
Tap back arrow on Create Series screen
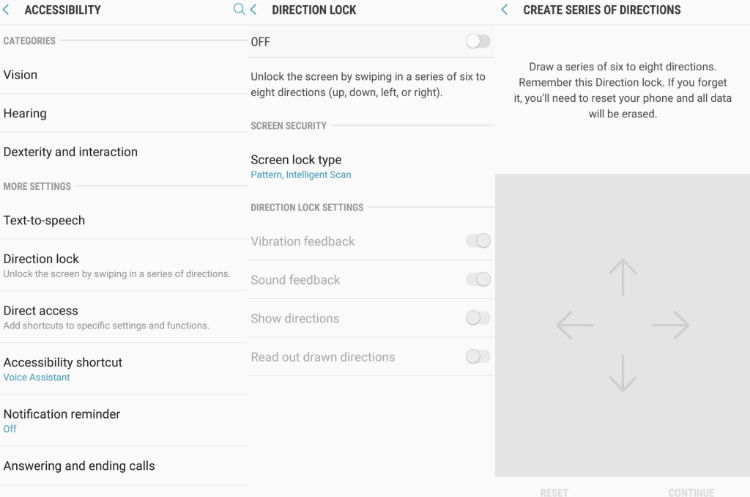(x=505, y=10)
